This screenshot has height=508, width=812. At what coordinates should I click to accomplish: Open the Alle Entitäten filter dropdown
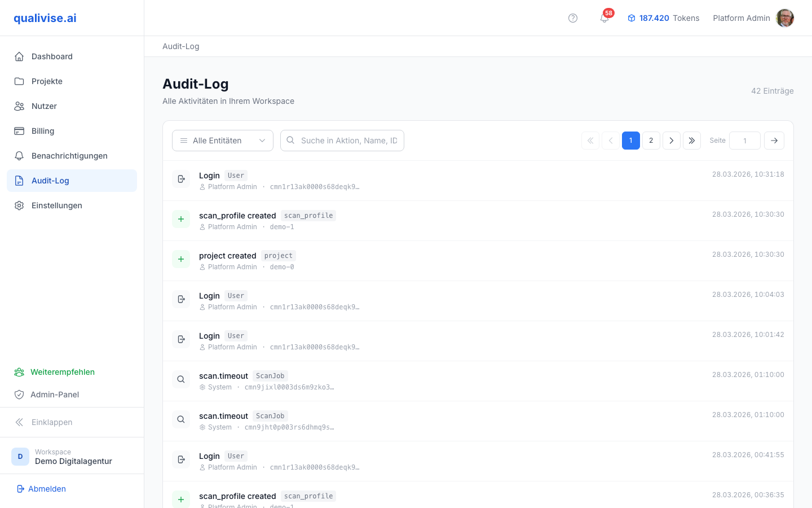point(223,141)
